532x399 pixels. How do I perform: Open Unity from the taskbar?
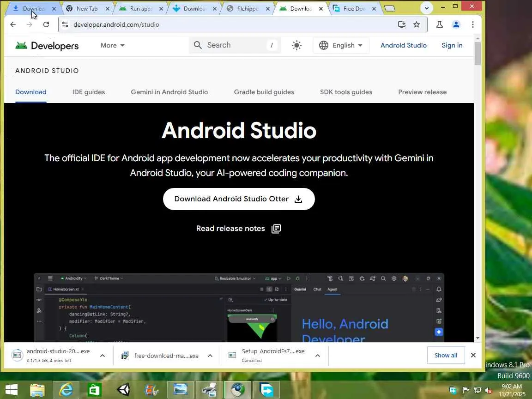pyautogui.click(x=123, y=390)
